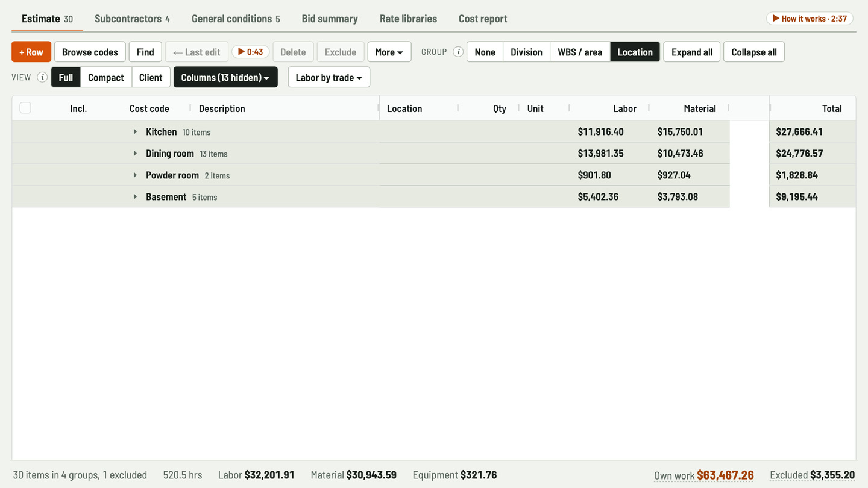Go to Bid summary tab
The width and height of the screenshot is (868, 488).
click(x=330, y=19)
